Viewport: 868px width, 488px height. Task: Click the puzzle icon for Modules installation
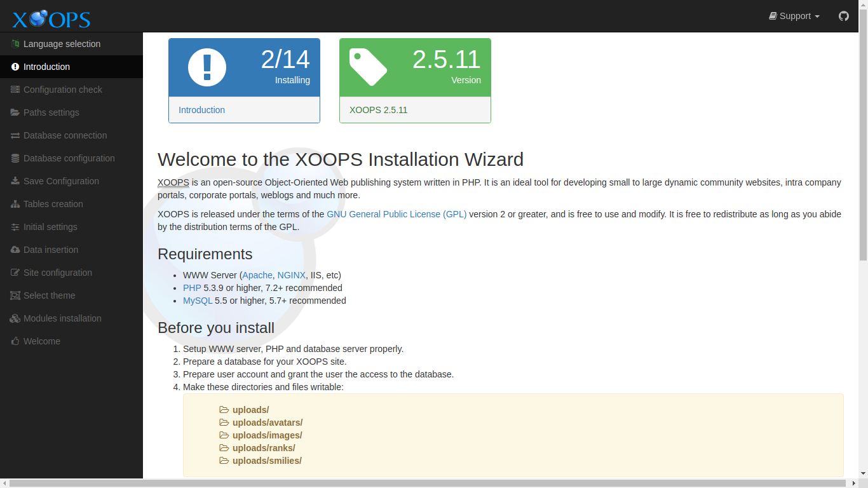pos(15,318)
